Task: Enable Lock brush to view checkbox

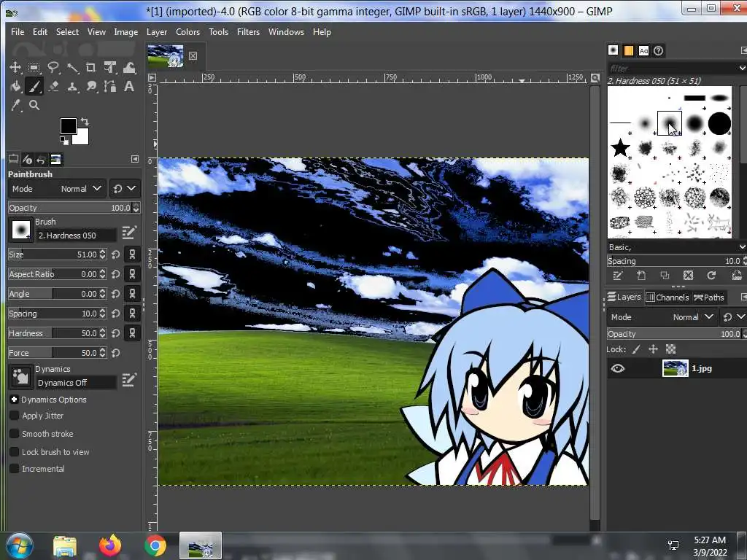Action: (x=15, y=452)
